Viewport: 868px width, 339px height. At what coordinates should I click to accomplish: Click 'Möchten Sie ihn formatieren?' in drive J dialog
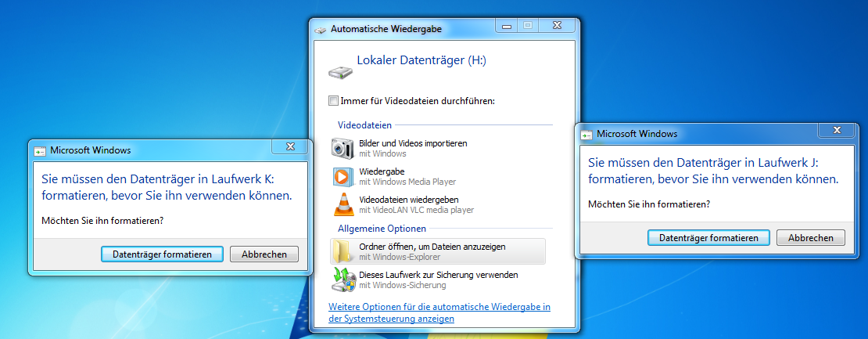pyautogui.click(x=649, y=204)
